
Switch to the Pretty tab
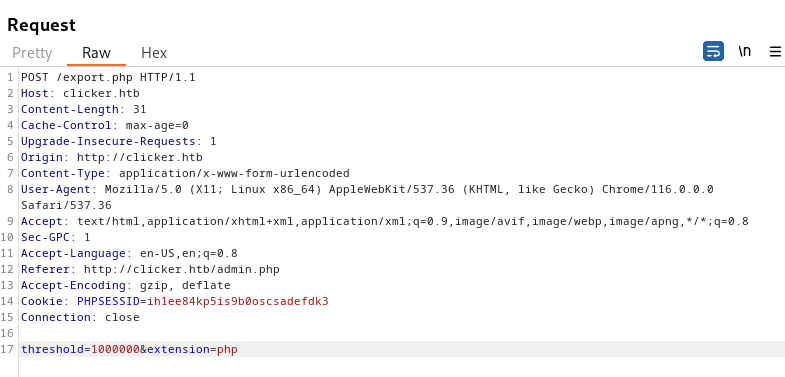[32, 53]
